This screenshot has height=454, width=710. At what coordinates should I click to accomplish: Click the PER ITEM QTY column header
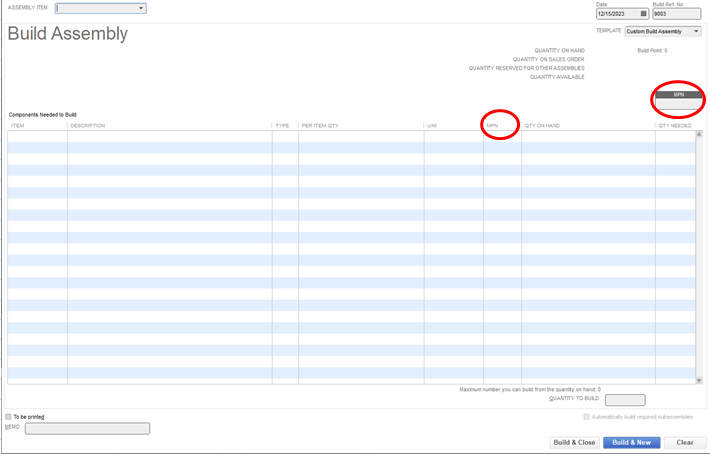(x=320, y=125)
